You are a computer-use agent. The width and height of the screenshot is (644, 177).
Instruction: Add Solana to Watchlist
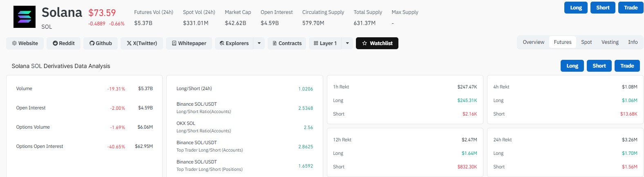(x=377, y=43)
